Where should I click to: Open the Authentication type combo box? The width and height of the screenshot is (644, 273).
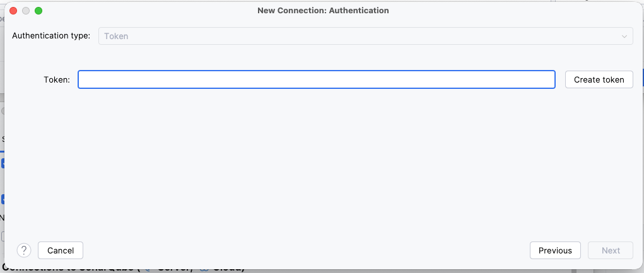(x=365, y=36)
